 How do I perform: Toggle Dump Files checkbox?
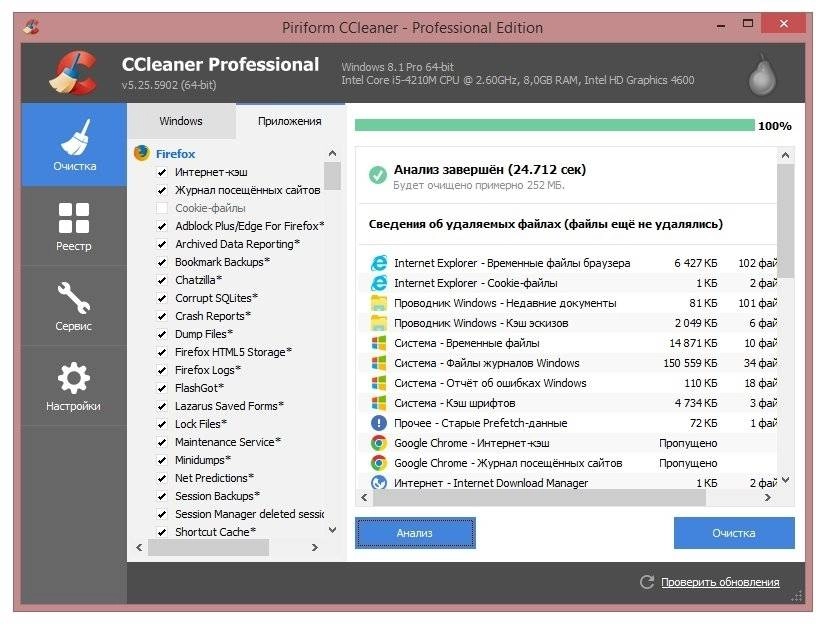162,334
